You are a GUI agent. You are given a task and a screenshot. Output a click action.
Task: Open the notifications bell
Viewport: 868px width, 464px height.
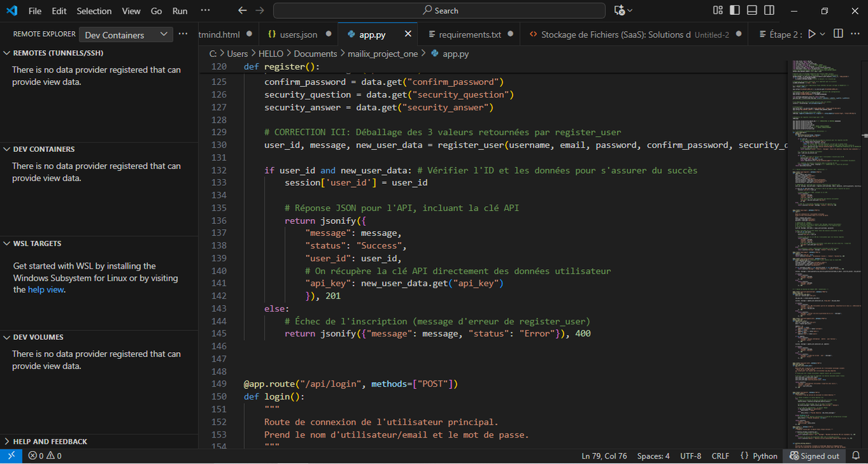pyautogui.click(x=856, y=456)
